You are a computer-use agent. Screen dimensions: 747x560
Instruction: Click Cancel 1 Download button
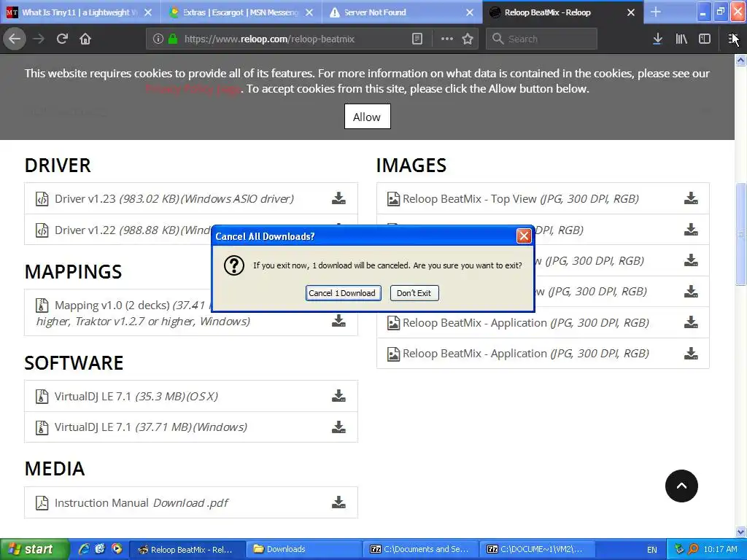pyautogui.click(x=343, y=293)
